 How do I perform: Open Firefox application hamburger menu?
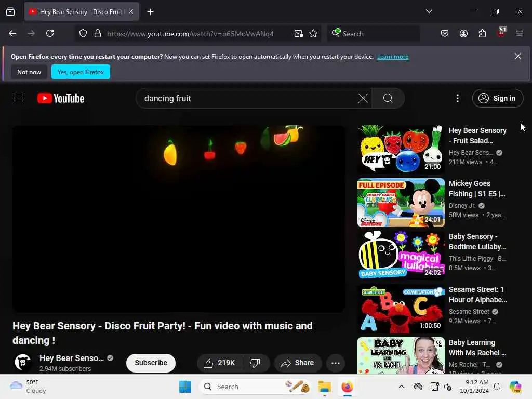pos(520,34)
